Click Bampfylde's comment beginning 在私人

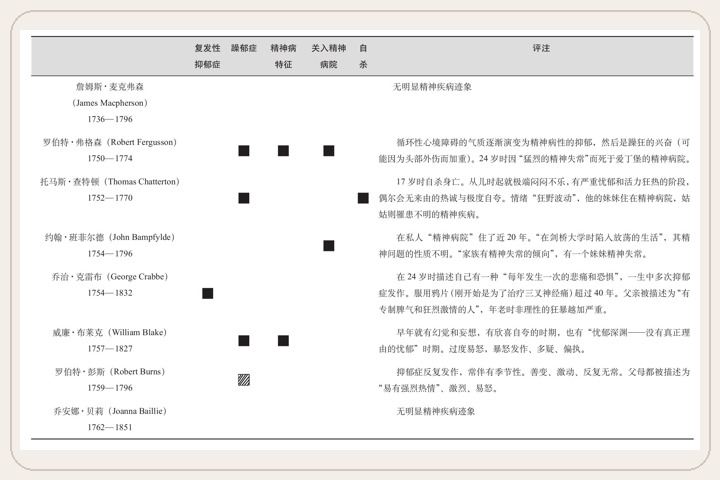(534, 246)
